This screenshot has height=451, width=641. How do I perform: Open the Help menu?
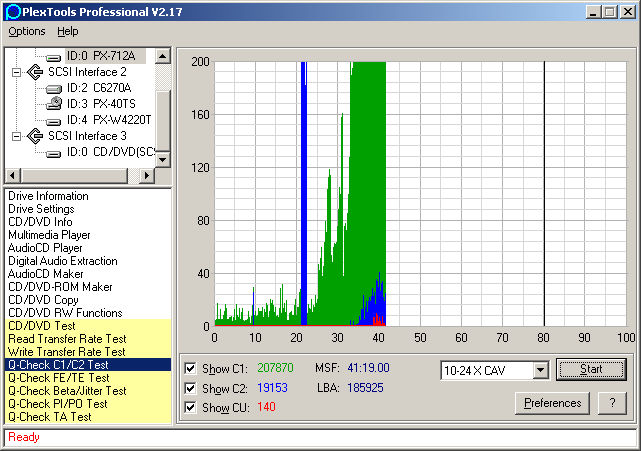(67, 31)
